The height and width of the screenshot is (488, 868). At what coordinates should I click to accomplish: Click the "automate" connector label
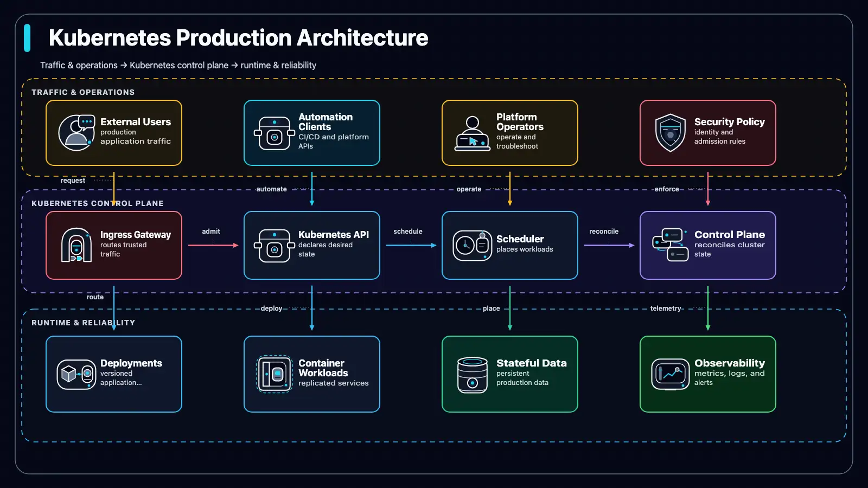[271, 189]
